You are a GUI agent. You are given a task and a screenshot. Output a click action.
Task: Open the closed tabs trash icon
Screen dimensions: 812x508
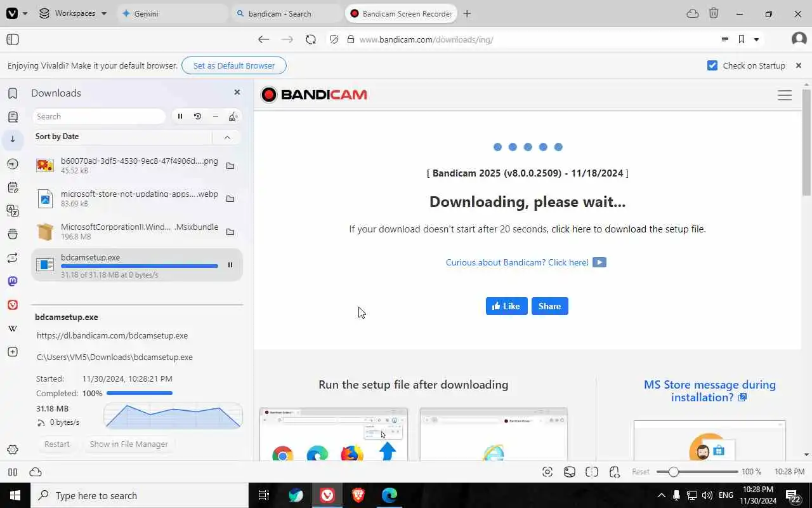point(714,13)
